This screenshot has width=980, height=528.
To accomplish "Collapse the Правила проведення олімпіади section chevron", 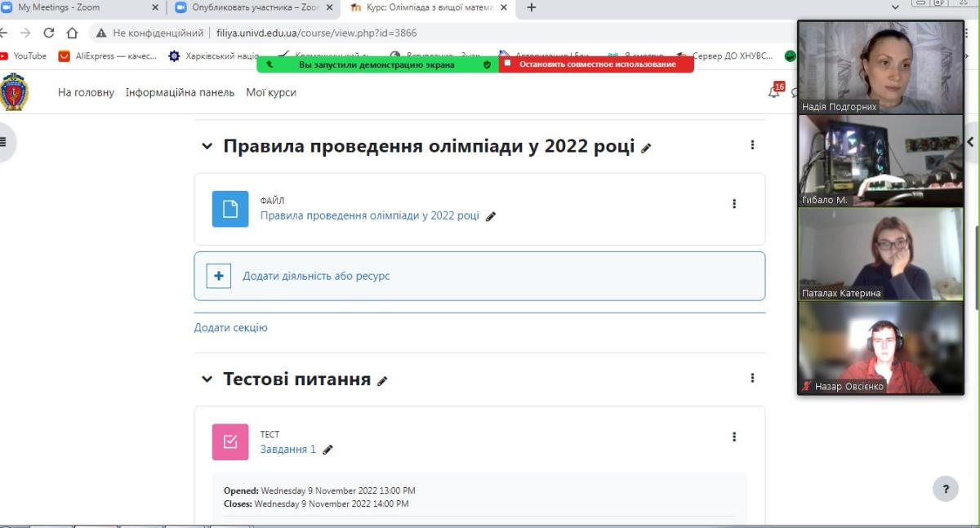I will [x=207, y=147].
